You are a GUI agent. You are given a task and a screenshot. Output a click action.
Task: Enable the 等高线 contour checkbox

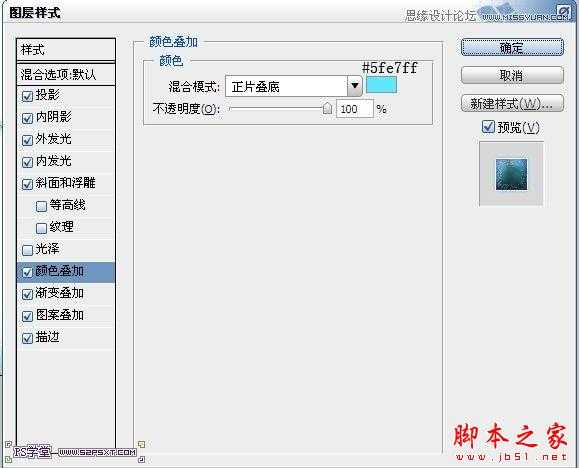41,206
